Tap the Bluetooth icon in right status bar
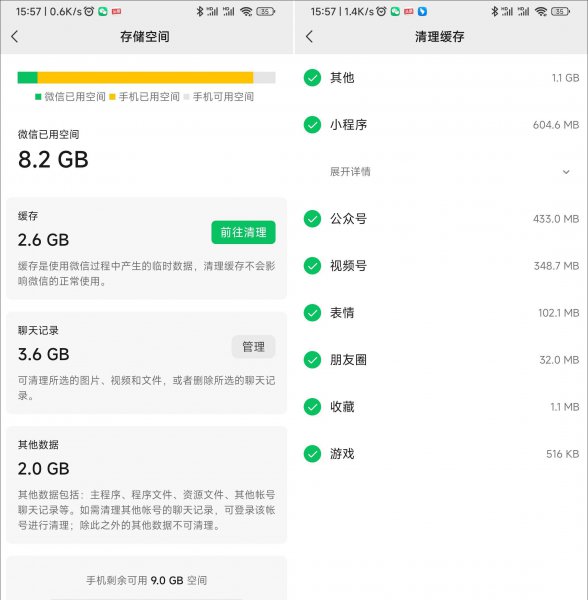Viewport: 588px width, 600px height. (495, 11)
